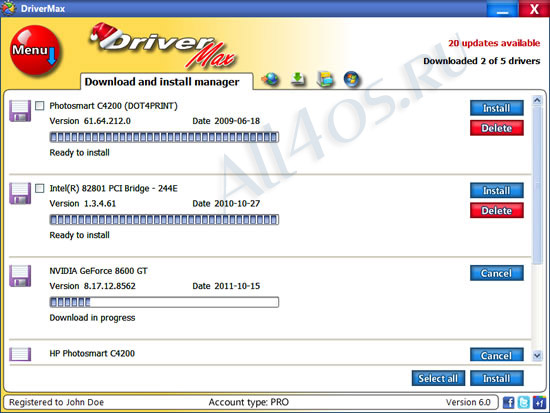The image size is (550, 413).
Task: Click the text Downloaded 2 of 5 drivers
Action: [x=482, y=61]
